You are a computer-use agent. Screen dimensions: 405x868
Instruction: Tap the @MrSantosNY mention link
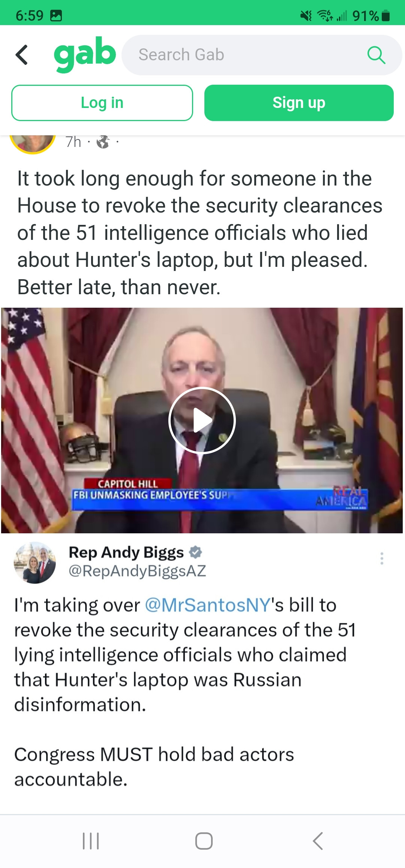[208, 605]
